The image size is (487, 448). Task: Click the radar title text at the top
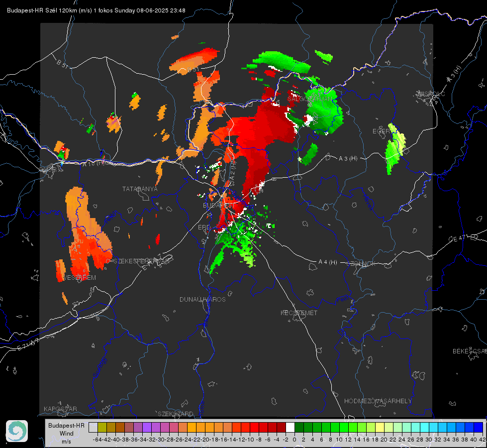tap(96, 10)
